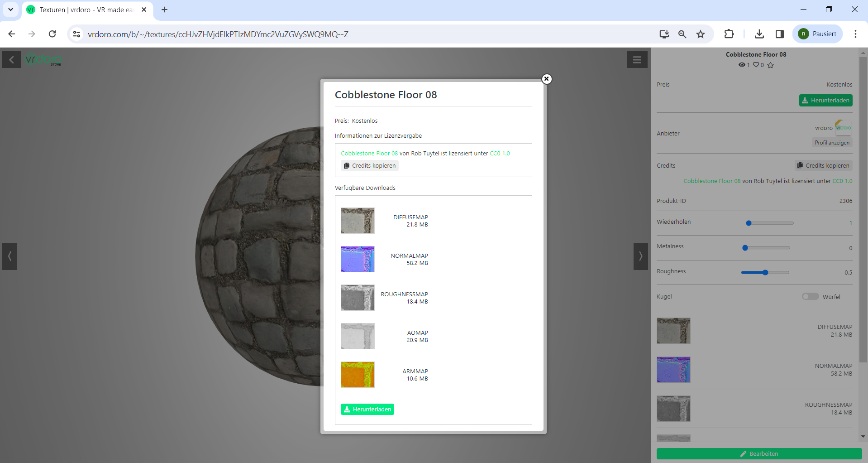Select the NORMALMAP thumbnail in dialog
868x463 pixels.
tap(358, 259)
